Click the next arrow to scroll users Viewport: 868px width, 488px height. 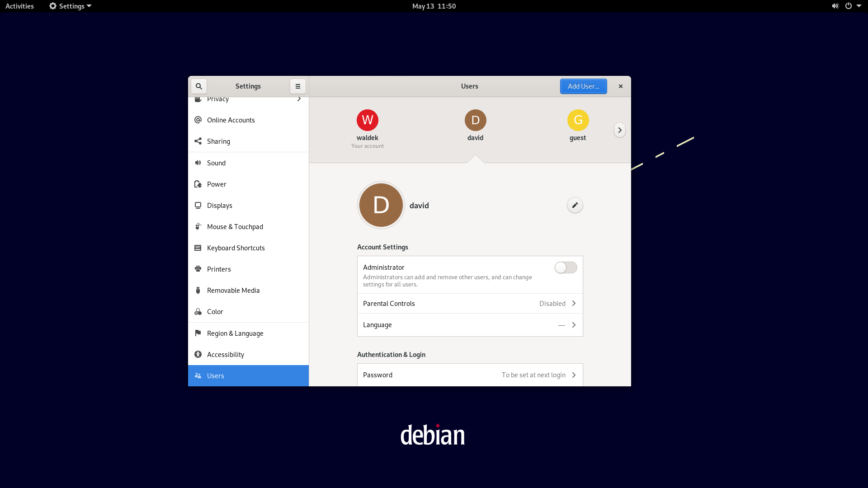pos(621,130)
